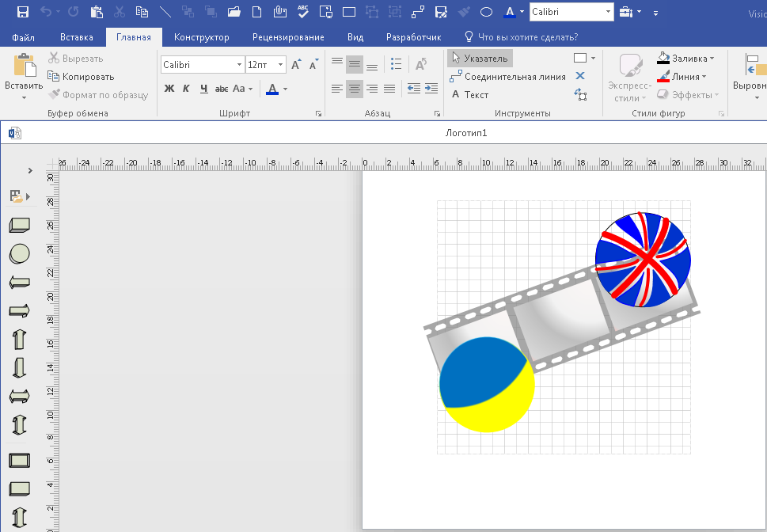Open the font name box in the Шрифт group
Screen dimensions: 767x532
pos(203,65)
